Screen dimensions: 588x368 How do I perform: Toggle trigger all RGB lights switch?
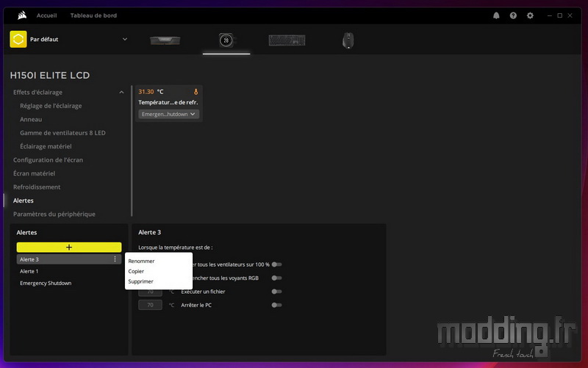pos(277,278)
